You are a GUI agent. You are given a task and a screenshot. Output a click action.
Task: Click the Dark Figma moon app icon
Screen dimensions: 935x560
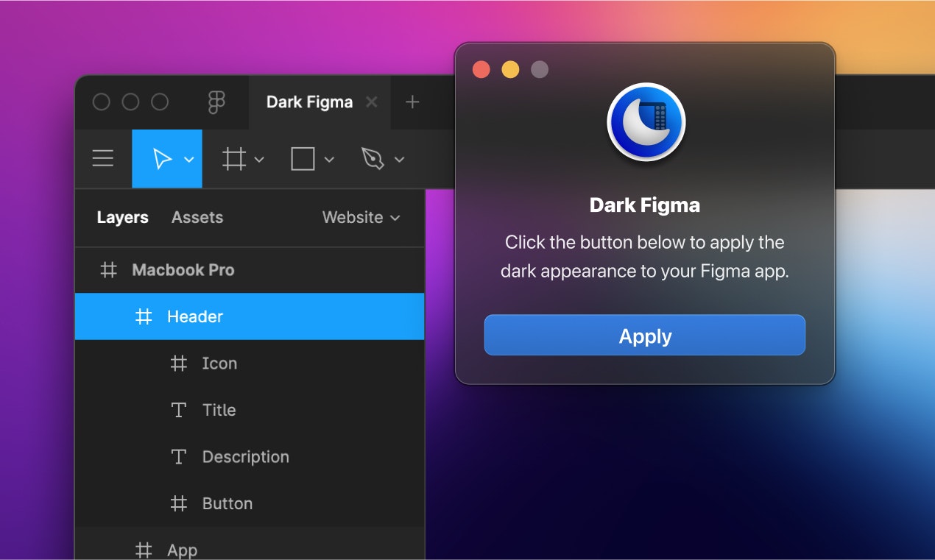tap(645, 122)
